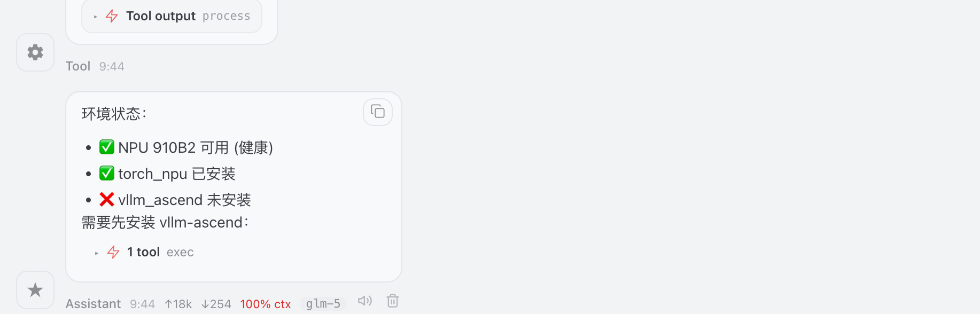This screenshot has height=314, width=980.
Task: Click the lightning bolt beside Tool output
Action: 112,16
